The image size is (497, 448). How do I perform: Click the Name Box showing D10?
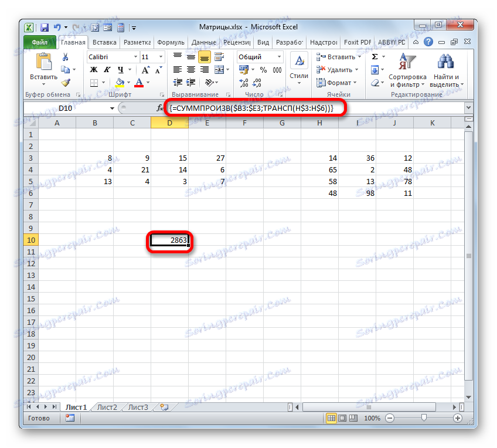tap(66, 108)
